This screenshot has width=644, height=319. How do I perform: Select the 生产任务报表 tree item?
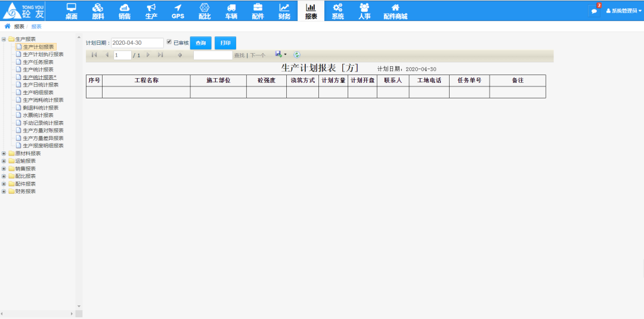(38, 62)
